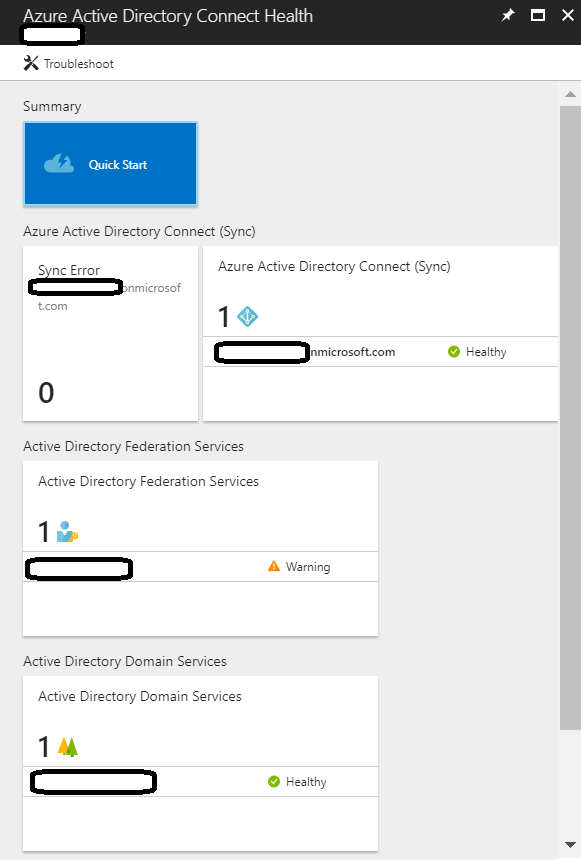Click the scrollbar up arrow

(x=571, y=93)
